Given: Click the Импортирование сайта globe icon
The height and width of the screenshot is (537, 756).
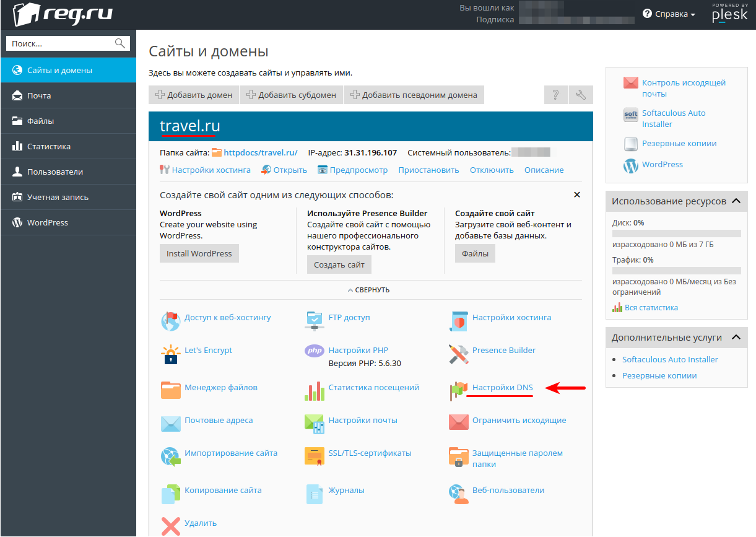Looking at the screenshot, I should click(x=170, y=456).
